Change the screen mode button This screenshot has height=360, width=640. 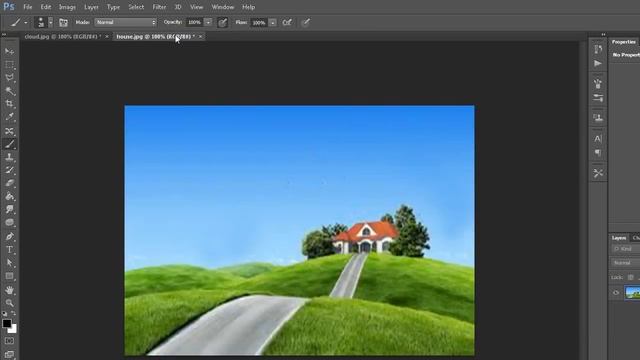click(x=9, y=354)
